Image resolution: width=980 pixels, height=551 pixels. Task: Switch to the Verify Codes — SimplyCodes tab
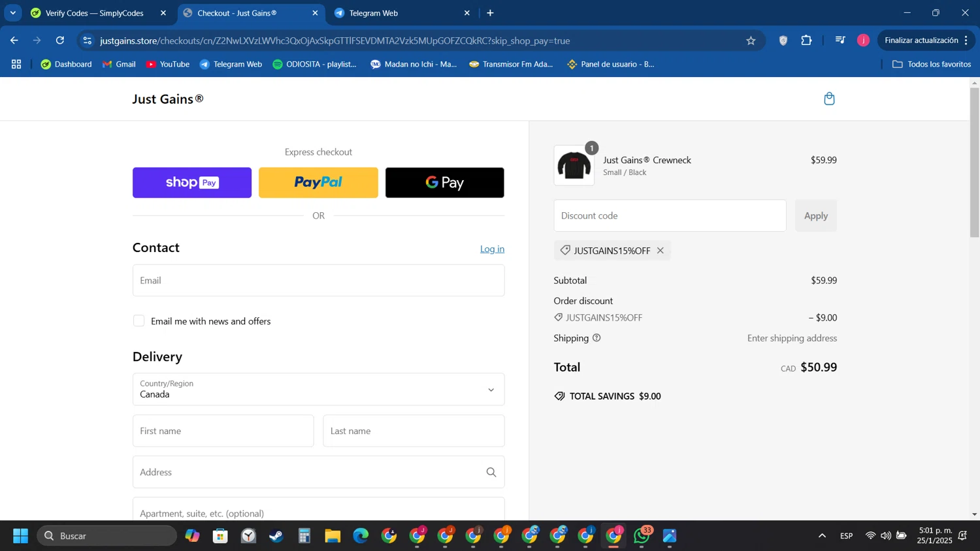[x=94, y=13]
